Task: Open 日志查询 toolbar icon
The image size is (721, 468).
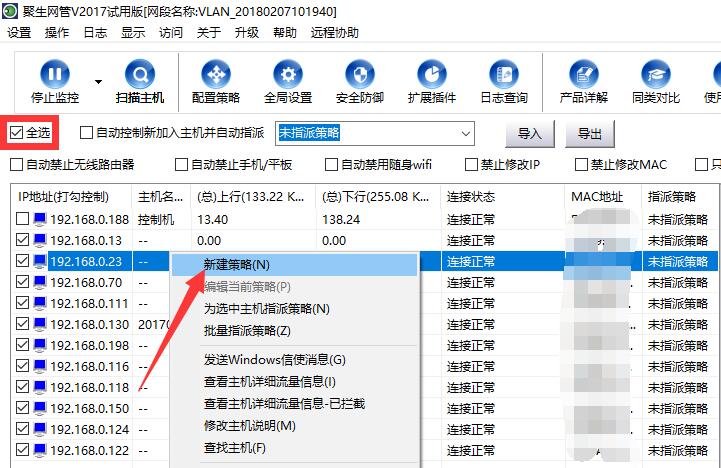Action: coord(504,74)
